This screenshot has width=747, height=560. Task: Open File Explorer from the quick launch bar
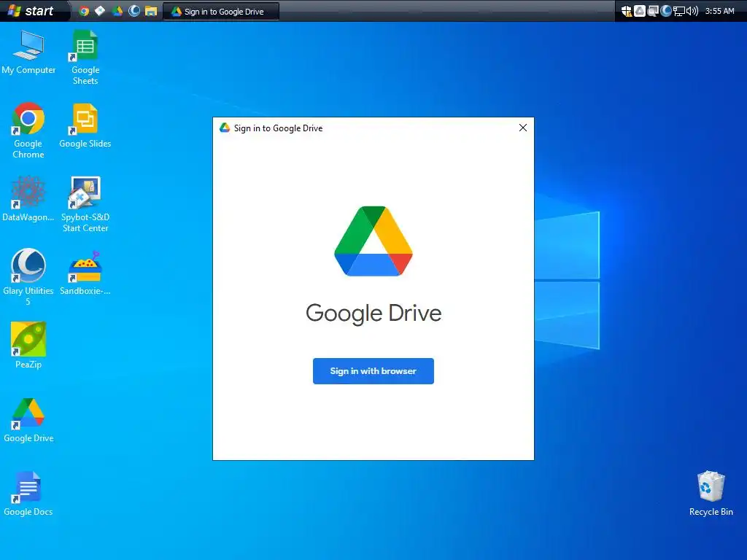[151, 11]
